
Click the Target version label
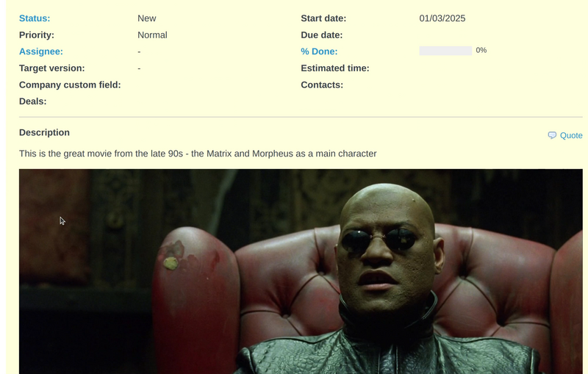51,68
